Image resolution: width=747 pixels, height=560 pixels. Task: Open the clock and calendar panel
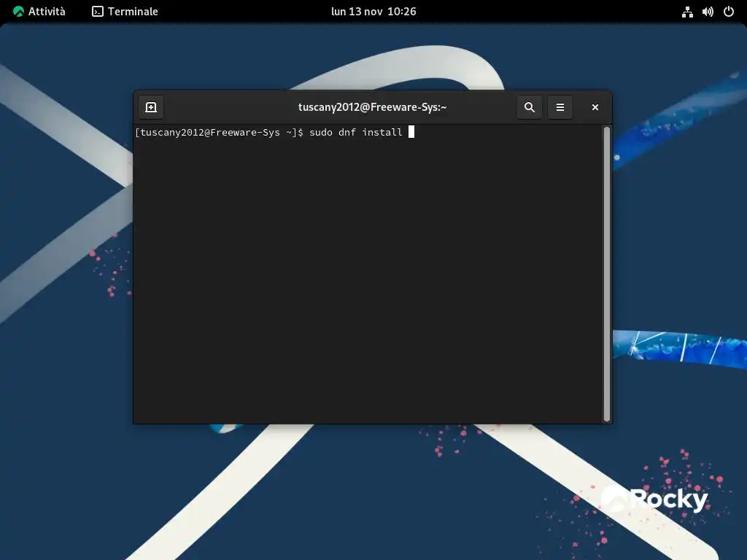tap(373, 12)
